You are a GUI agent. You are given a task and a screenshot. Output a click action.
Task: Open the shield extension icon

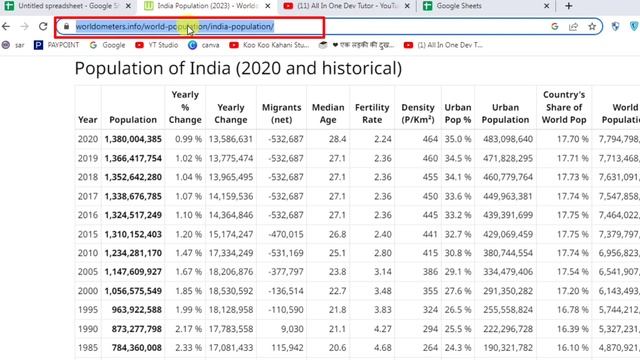pos(615,27)
